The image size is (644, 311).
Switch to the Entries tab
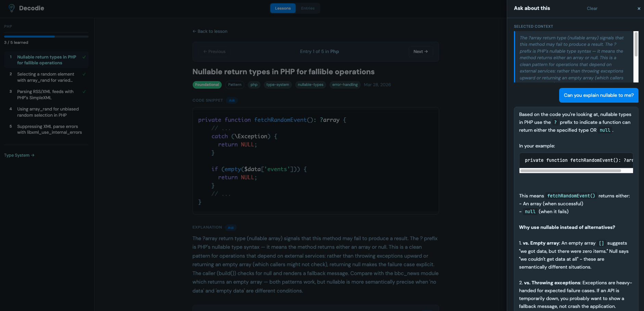click(x=308, y=8)
